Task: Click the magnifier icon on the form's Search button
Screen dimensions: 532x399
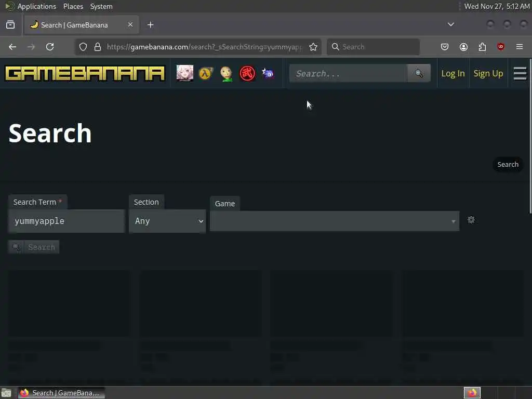Action: click(x=16, y=247)
